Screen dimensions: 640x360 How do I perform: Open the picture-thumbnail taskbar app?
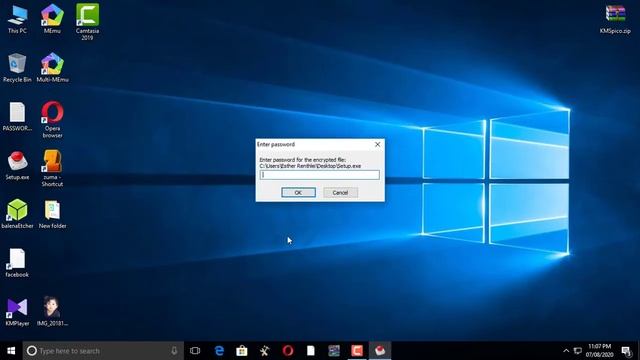(334, 351)
